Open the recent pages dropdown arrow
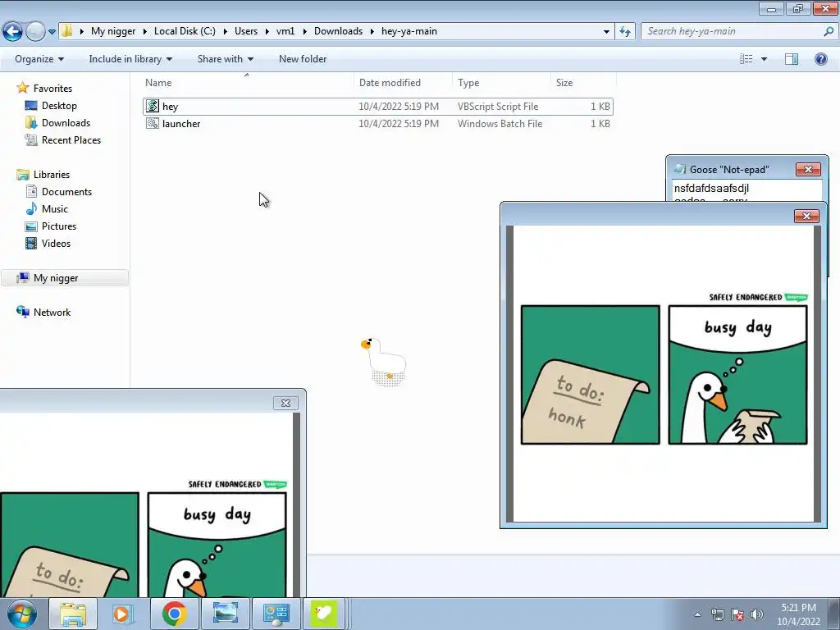Screen dimensions: 840x630 point(52,32)
